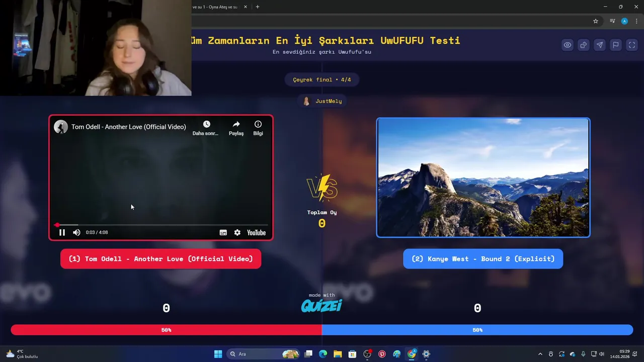Open Paint palette app from taskbar
This screenshot has width=644, height=362.
[x=397, y=354]
